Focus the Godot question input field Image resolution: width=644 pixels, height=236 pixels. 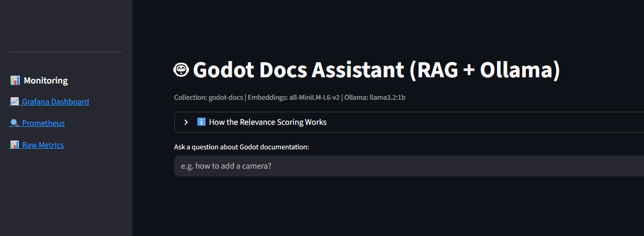(x=409, y=166)
